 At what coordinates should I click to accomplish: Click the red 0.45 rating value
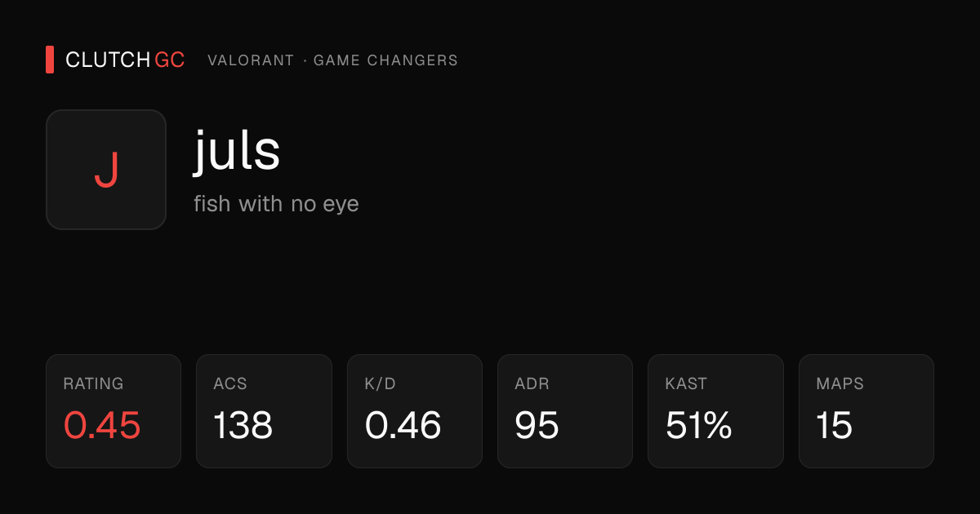102,425
